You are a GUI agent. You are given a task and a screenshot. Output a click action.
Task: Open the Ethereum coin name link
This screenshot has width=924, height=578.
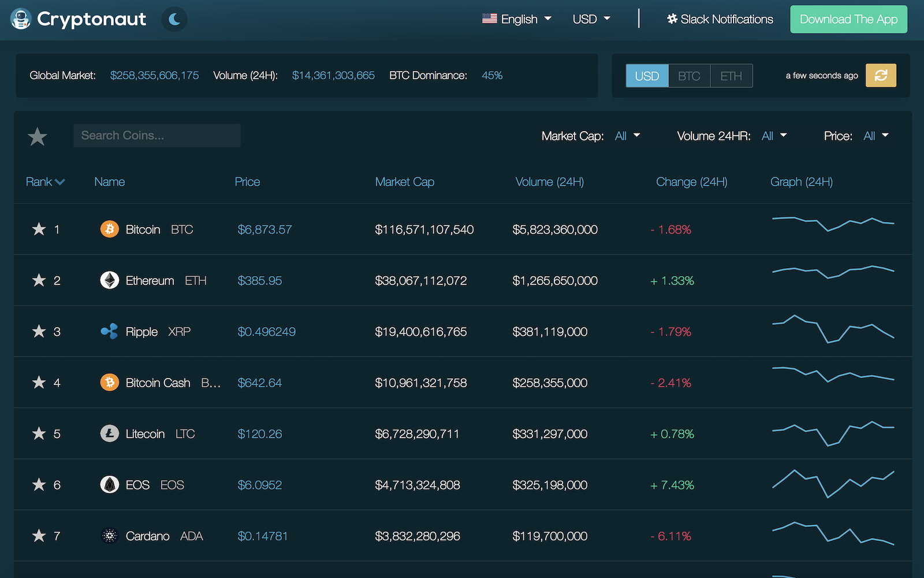coord(150,280)
